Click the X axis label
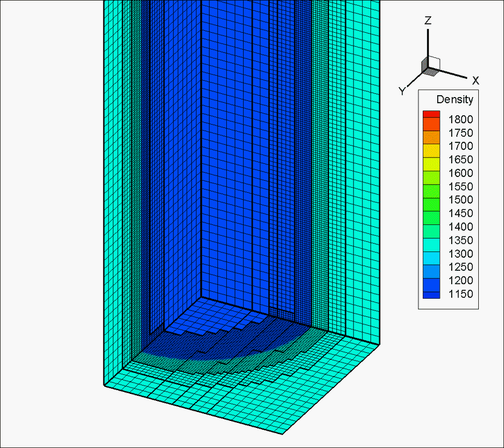504x448 pixels. [x=476, y=81]
